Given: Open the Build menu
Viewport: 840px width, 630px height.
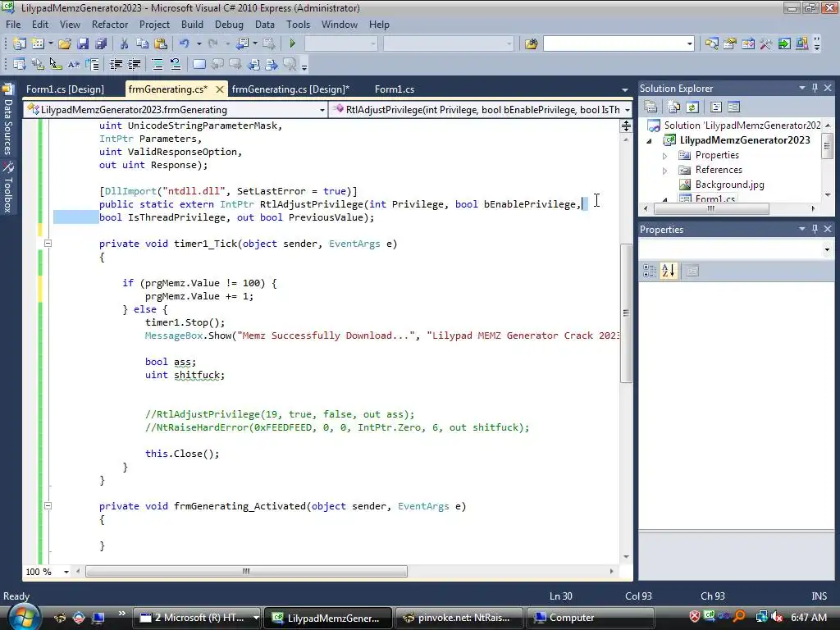Looking at the screenshot, I should click(192, 25).
